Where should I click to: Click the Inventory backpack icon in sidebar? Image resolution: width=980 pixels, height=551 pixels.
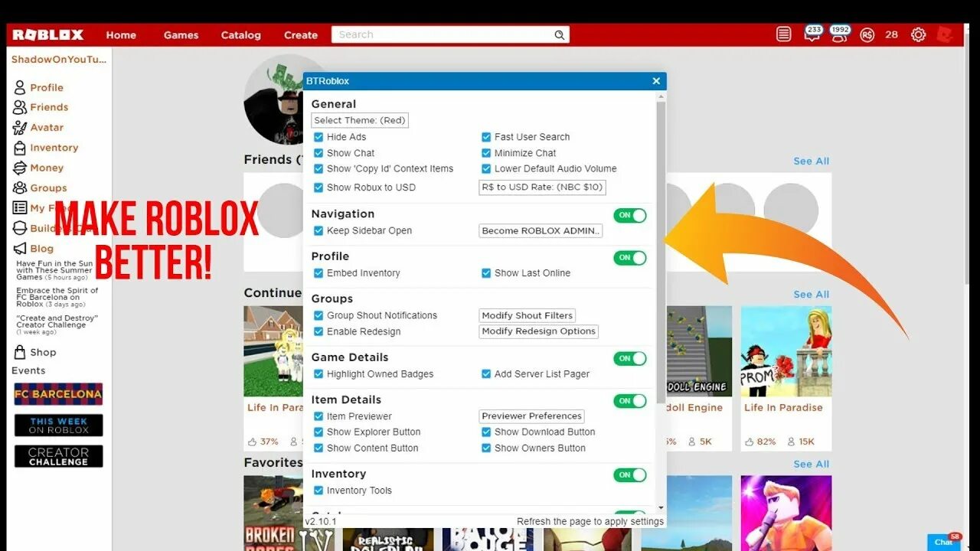point(20,148)
